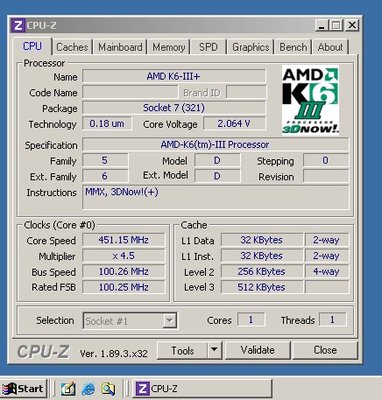Open the Memory tab
The width and height of the screenshot is (382, 400).
[169, 47]
